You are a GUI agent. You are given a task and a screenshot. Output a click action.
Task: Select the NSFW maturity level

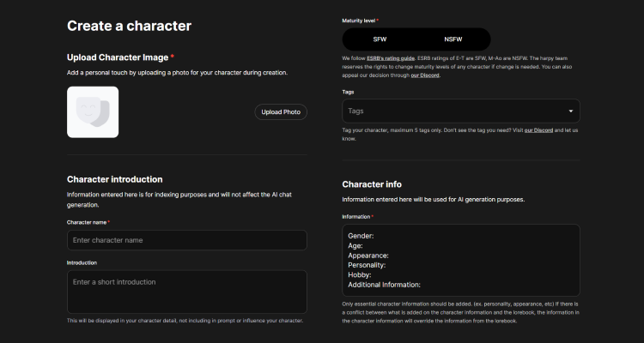(x=453, y=39)
